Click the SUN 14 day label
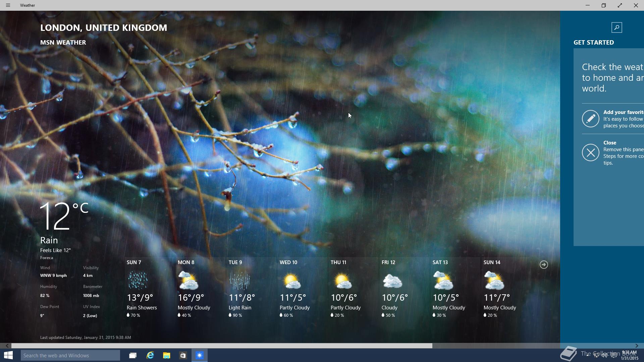Image resolution: width=644 pixels, height=362 pixels. [x=492, y=262]
